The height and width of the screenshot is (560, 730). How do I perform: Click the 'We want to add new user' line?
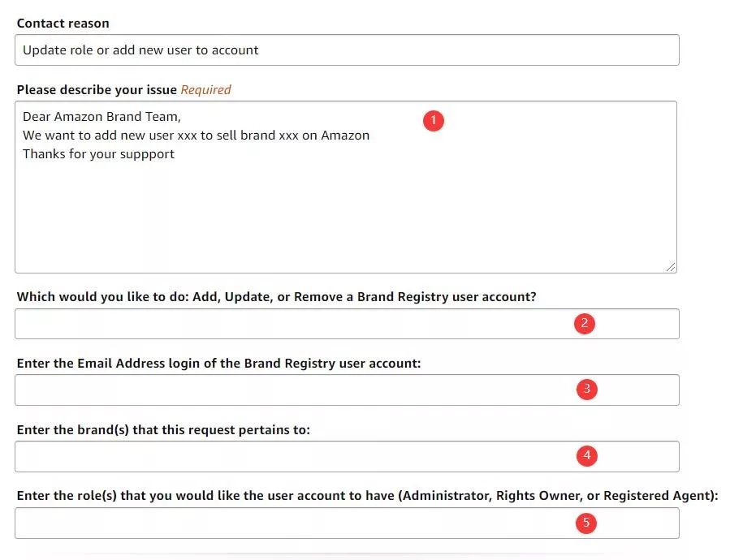(196, 136)
